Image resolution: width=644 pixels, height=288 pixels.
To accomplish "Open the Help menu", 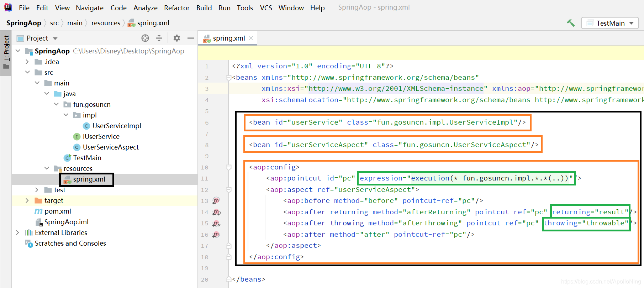I will tap(317, 8).
